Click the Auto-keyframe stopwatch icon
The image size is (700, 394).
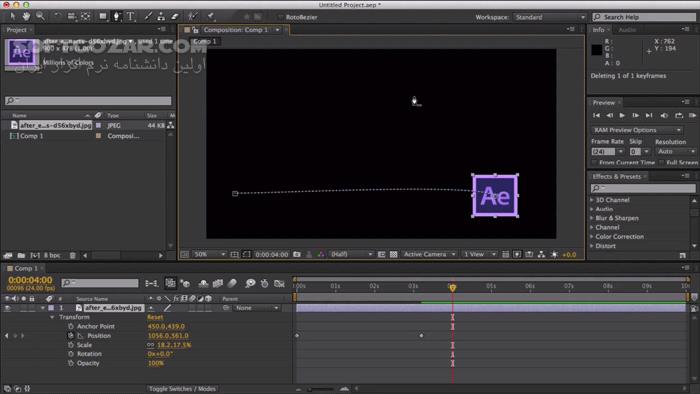(x=265, y=283)
